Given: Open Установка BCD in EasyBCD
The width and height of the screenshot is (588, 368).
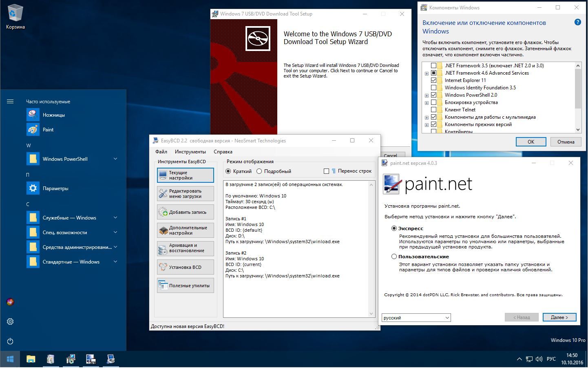Looking at the screenshot, I should tap(186, 267).
